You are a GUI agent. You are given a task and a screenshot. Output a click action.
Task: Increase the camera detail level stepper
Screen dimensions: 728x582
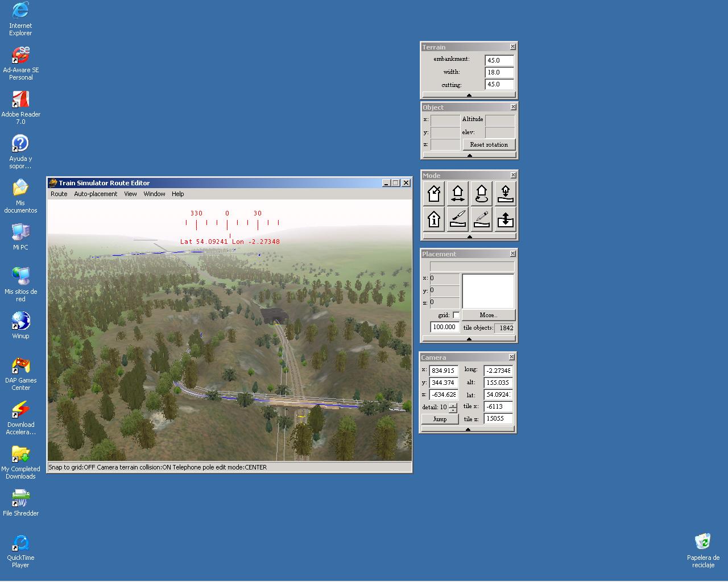[x=453, y=405]
